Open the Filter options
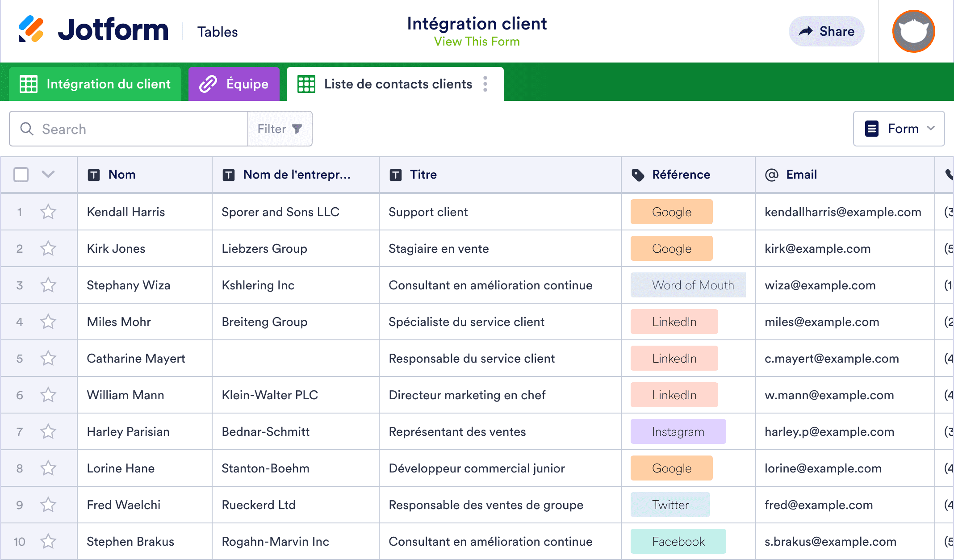This screenshot has width=954, height=560. point(279,129)
